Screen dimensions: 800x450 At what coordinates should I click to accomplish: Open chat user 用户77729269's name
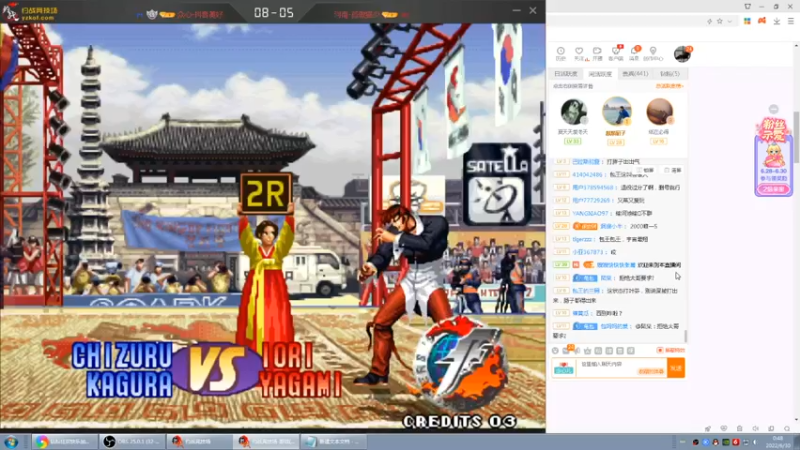pos(591,201)
